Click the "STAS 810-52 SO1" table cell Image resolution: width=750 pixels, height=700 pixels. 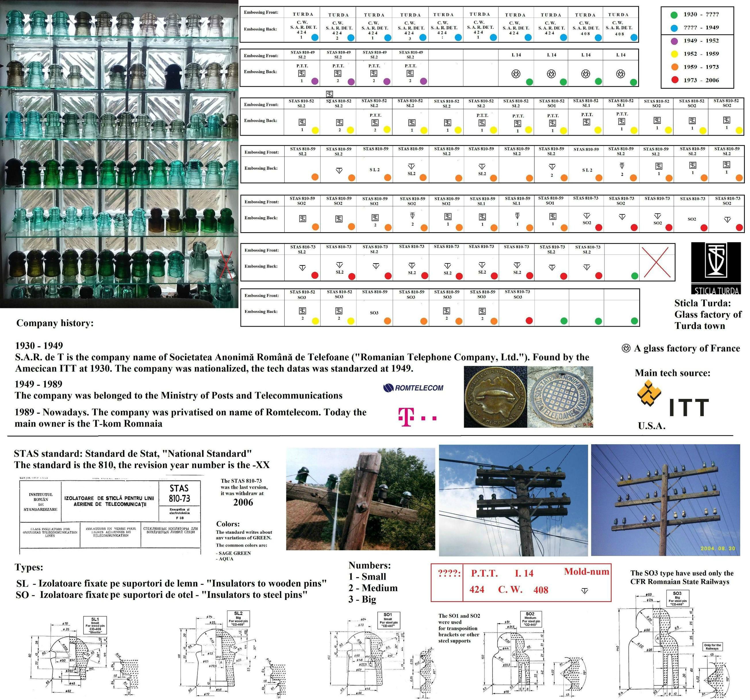pos(552,103)
